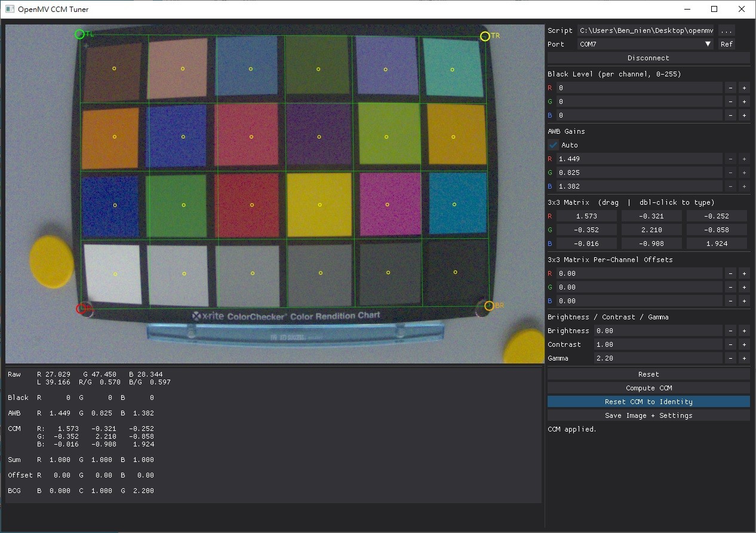
Task: Click AWB Gain B field 1.382
Action: (640, 186)
